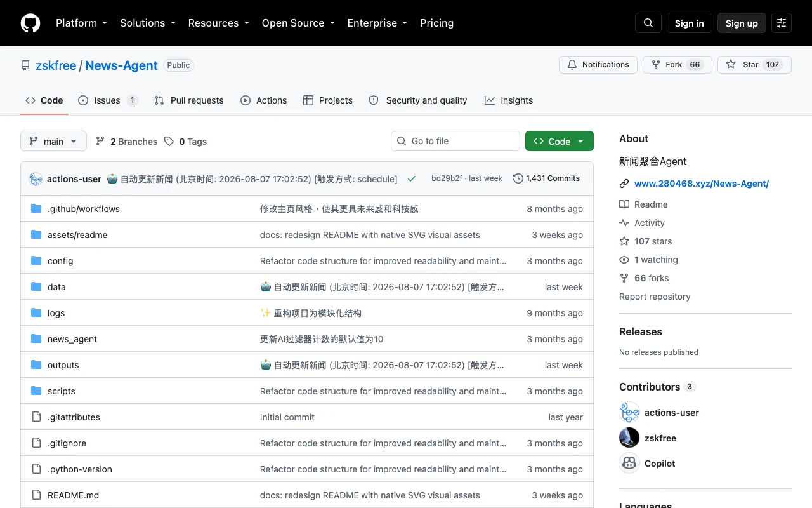
Task: Open the appearance settings icon beside Sign up
Action: coord(782,23)
